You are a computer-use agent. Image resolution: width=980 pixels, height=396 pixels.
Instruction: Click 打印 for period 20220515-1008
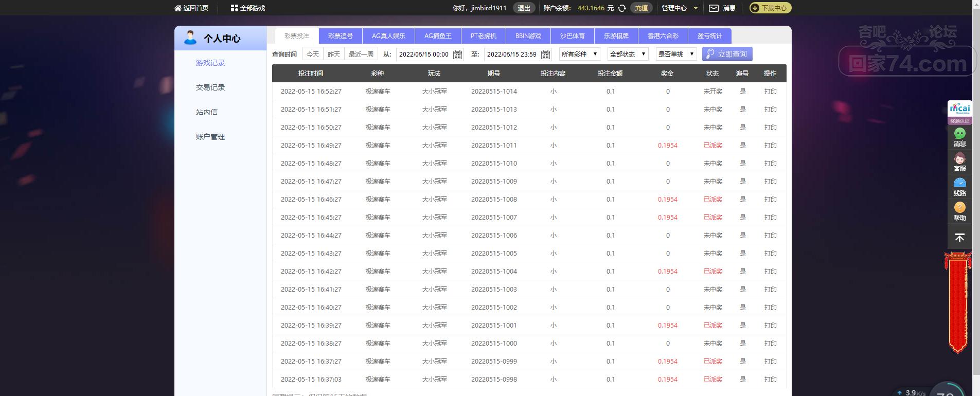click(x=770, y=200)
